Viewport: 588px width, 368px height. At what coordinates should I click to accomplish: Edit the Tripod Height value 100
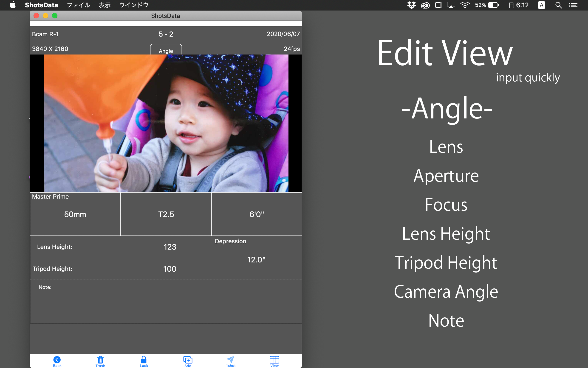pos(170,269)
